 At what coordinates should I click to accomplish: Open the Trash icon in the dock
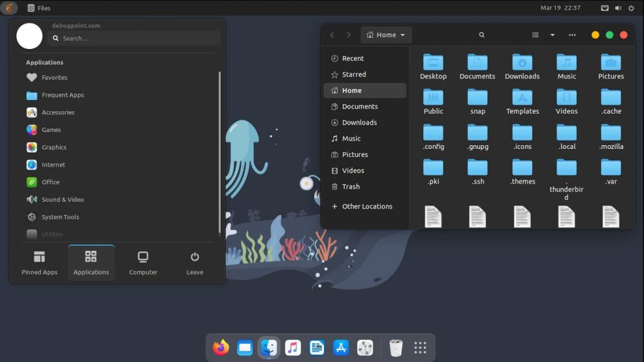click(396, 346)
